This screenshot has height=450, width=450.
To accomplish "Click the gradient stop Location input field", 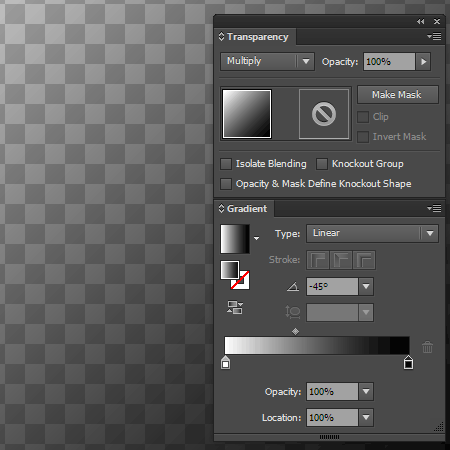I will point(332,417).
